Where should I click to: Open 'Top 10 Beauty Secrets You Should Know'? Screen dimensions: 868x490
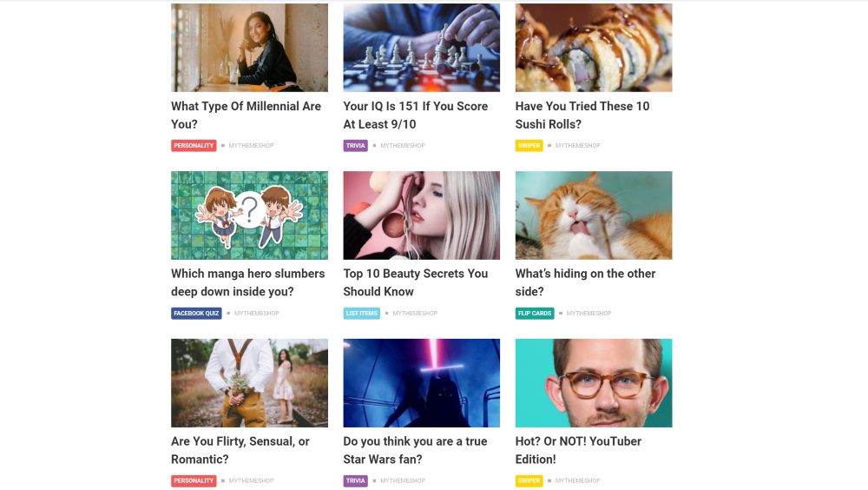(415, 282)
